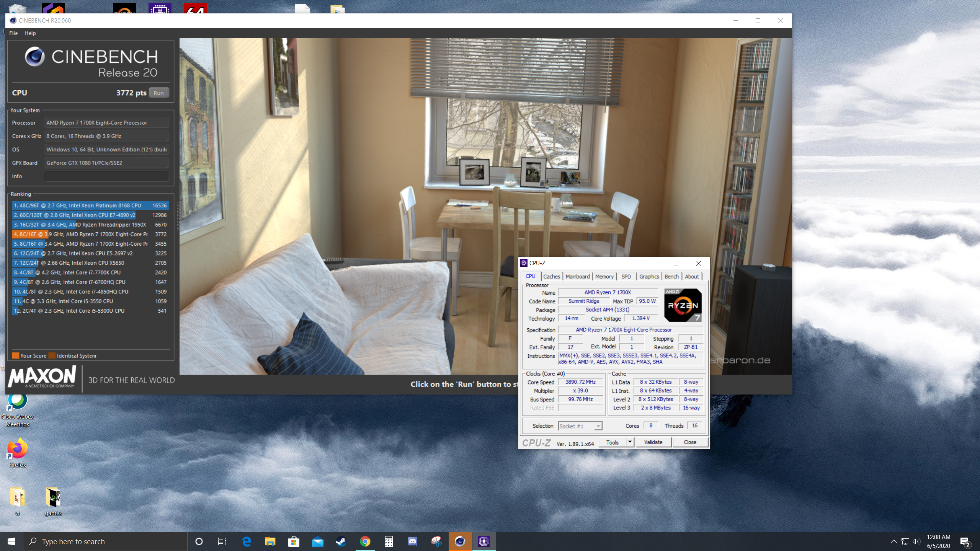The width and height of the screenshot is (980, 551).
Task: Click the AMD Ryzen 7 logo in CPU-Z
Action: pos(683,305)
